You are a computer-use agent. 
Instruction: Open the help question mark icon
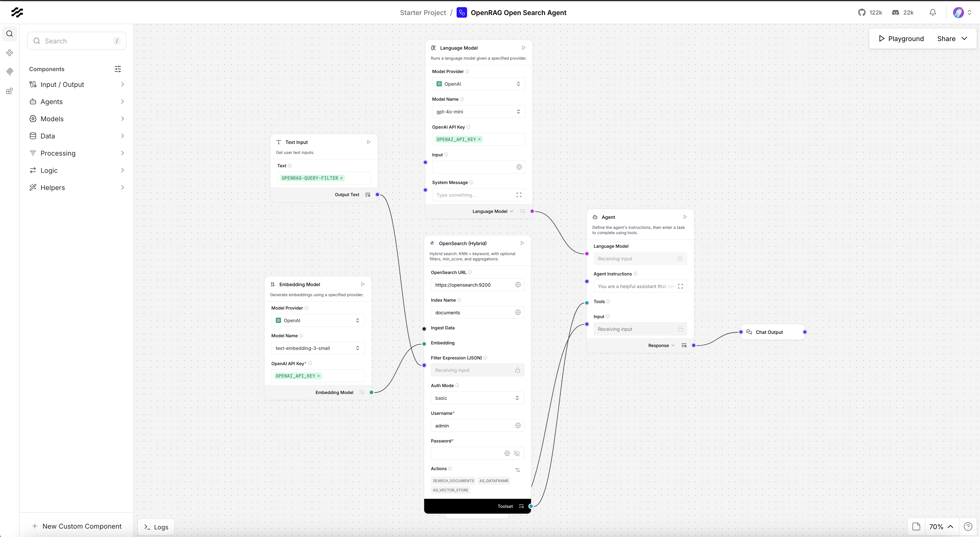click(968, 527)
